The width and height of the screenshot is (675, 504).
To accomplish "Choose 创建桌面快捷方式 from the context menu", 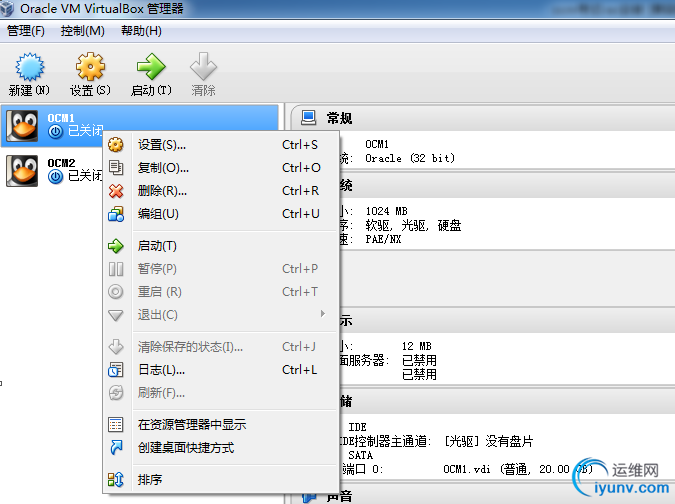I will coord(221,448).
